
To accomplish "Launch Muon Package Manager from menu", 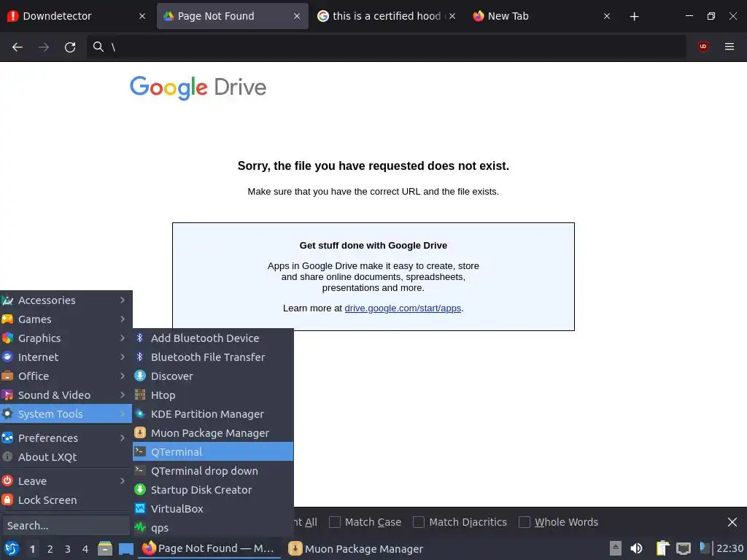I will point(213,433).
